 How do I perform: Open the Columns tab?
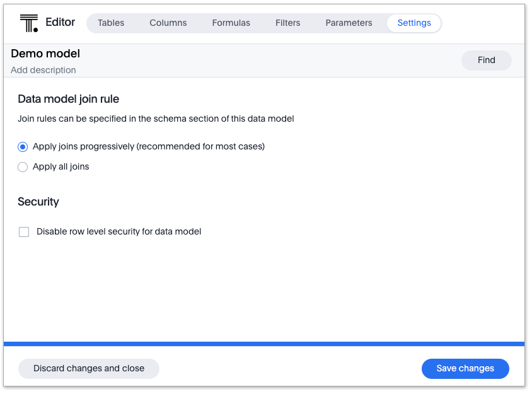(168, 23)
